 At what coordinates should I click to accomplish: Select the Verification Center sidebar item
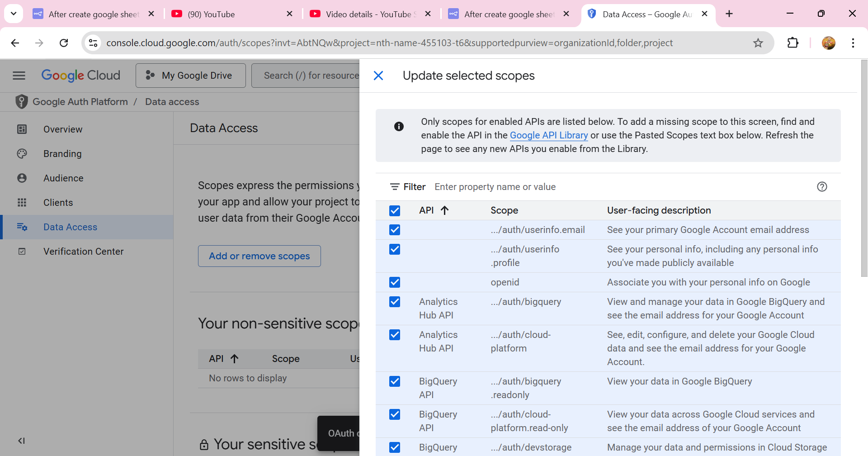[x=87, y=252]
